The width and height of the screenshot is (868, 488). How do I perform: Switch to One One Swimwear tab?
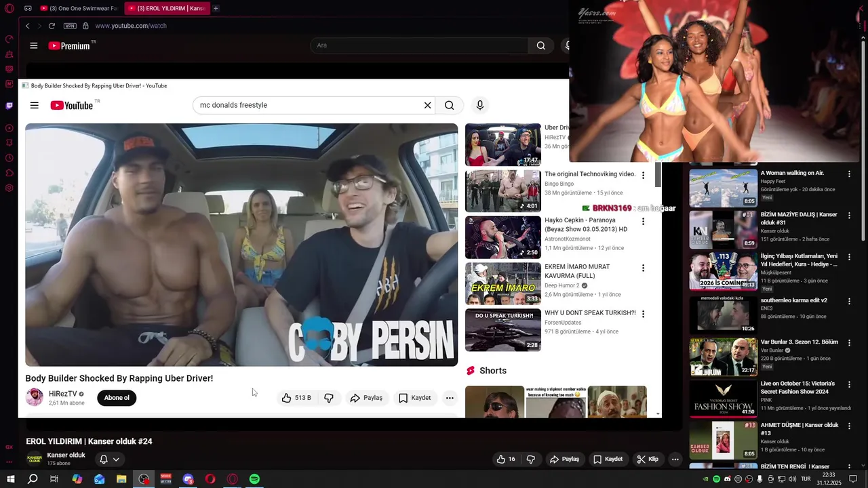point(79,8)
